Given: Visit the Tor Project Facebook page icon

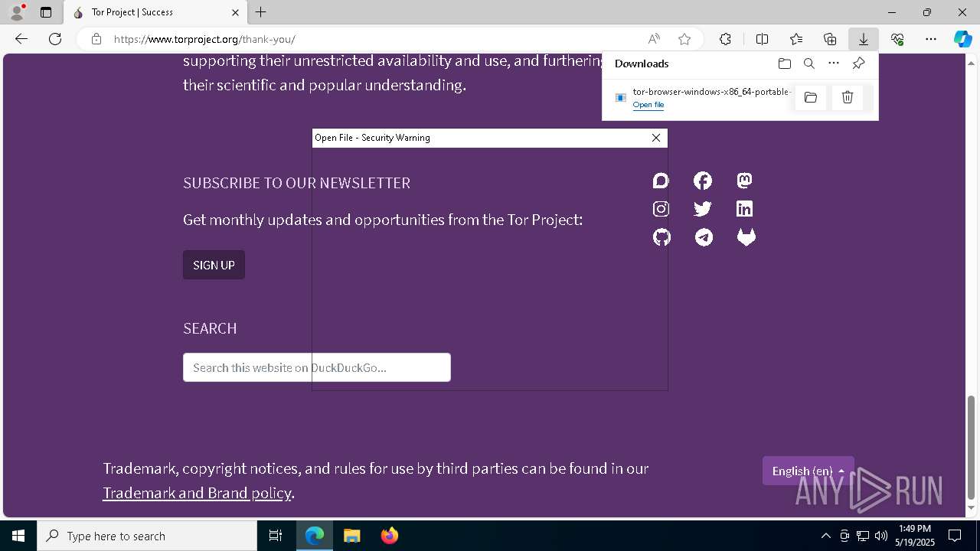Looking at the screenshot, I should click(x=703, y=181).
